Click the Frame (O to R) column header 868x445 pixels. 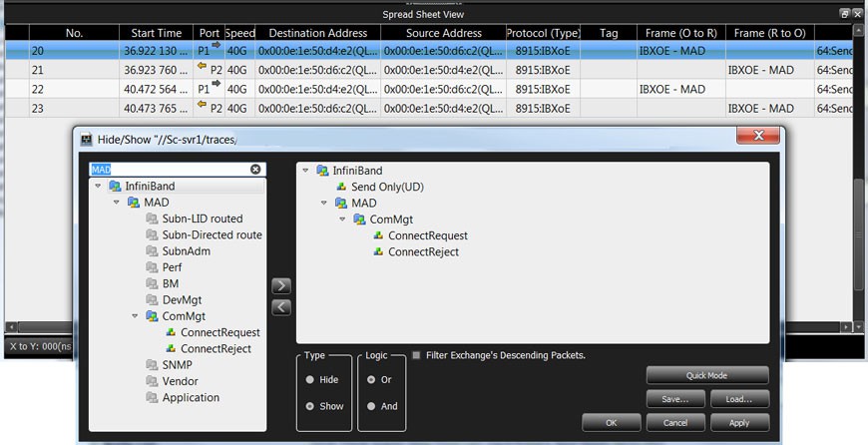[680, 33]
